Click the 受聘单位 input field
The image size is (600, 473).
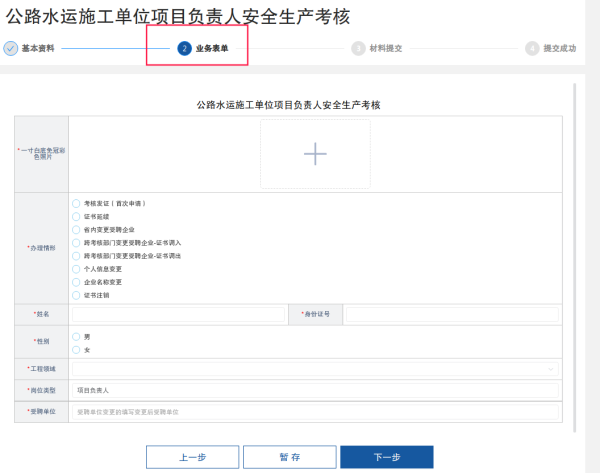[x=314, y=411]
